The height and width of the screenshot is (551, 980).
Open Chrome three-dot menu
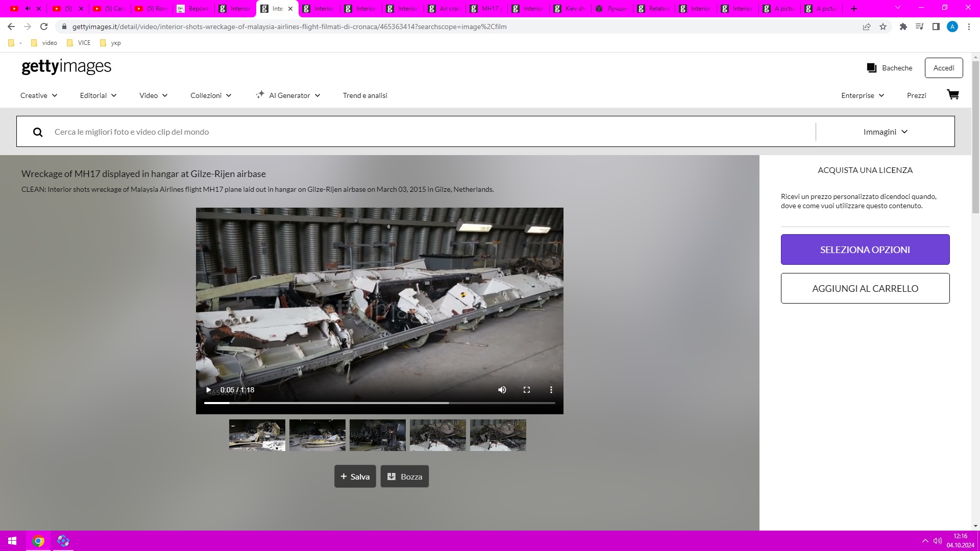[x=969, y=27]
